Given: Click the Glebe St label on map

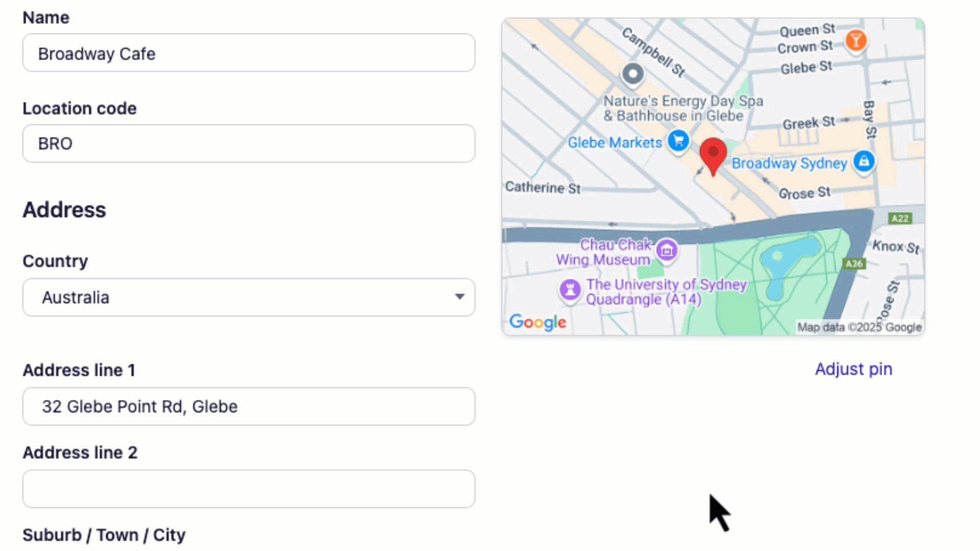Looking at the screenshot, I should tap(806, 67).
